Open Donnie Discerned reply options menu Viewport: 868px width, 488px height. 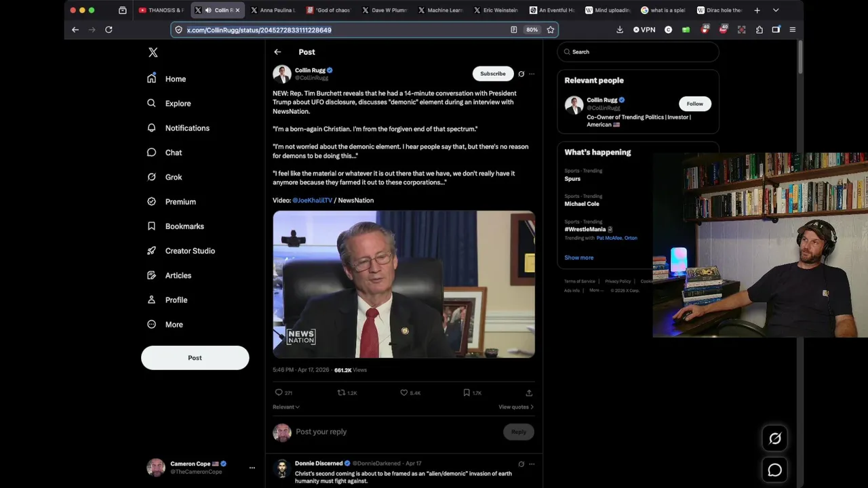pos(532,464)
